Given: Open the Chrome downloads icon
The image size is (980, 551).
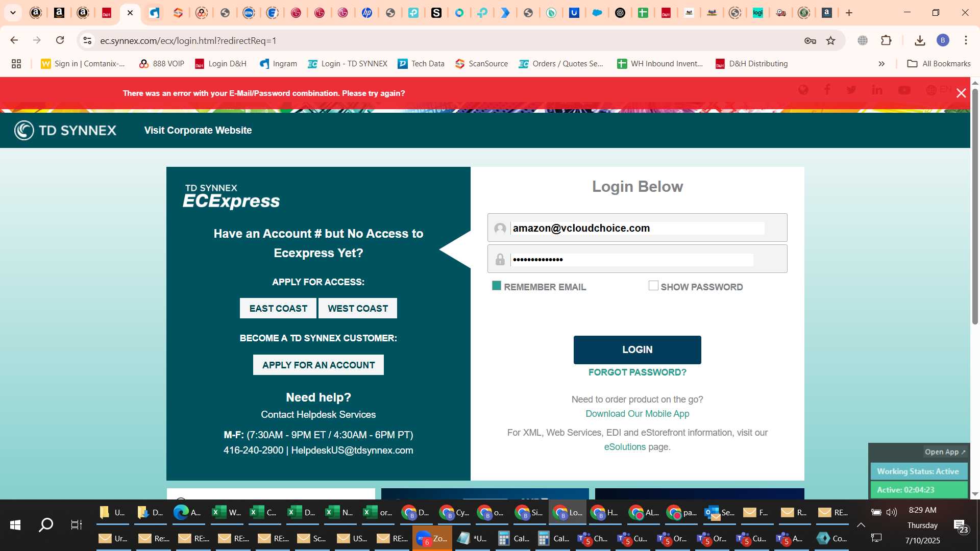Looking at the screenshot, I should point(920,40).
